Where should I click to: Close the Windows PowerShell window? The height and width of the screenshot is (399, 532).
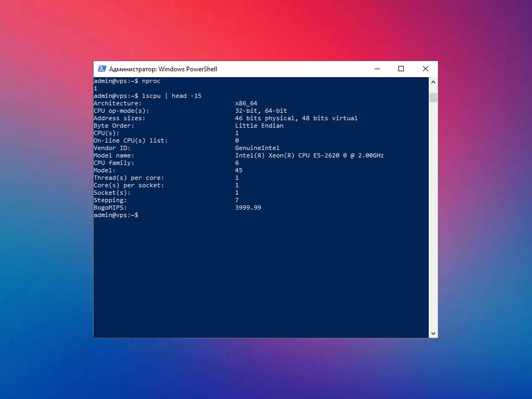click(426, 69)
